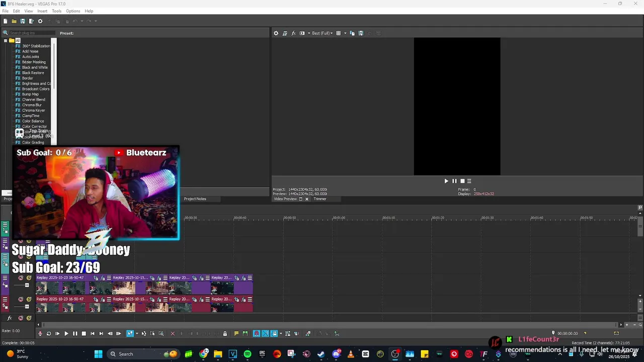
Task: Select the Zoom Edit tool magnifier
Action: 161,333
